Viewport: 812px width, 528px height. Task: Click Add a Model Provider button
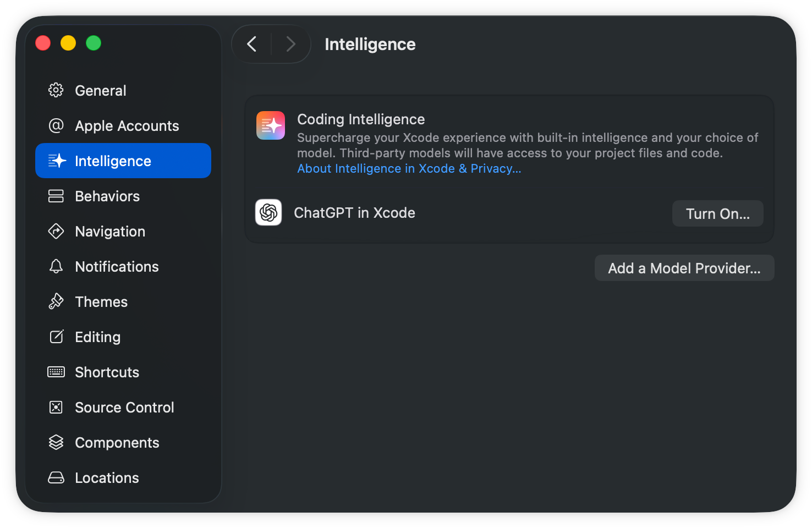coord(684,268)
